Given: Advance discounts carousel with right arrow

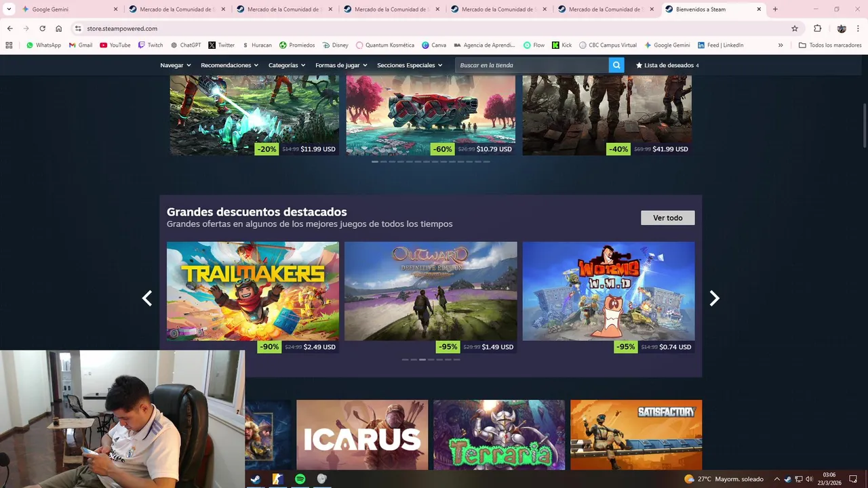Looking at the screenshot, I should point(714,298).
